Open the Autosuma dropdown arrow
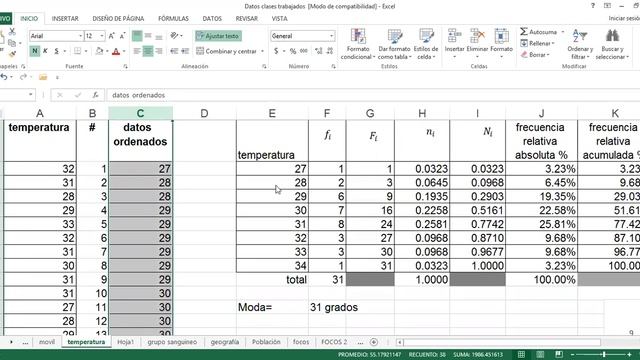The width and height of the screenshot is (640, 360). coord(563,32)
